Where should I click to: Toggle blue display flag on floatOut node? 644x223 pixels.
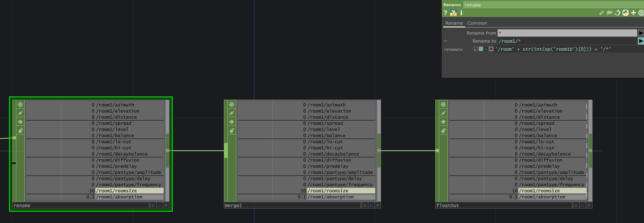[x=582, y=205]
